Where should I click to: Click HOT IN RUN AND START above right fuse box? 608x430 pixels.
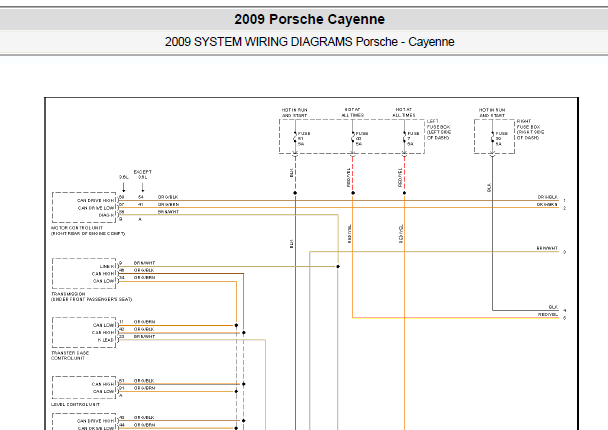pos(492,113)
